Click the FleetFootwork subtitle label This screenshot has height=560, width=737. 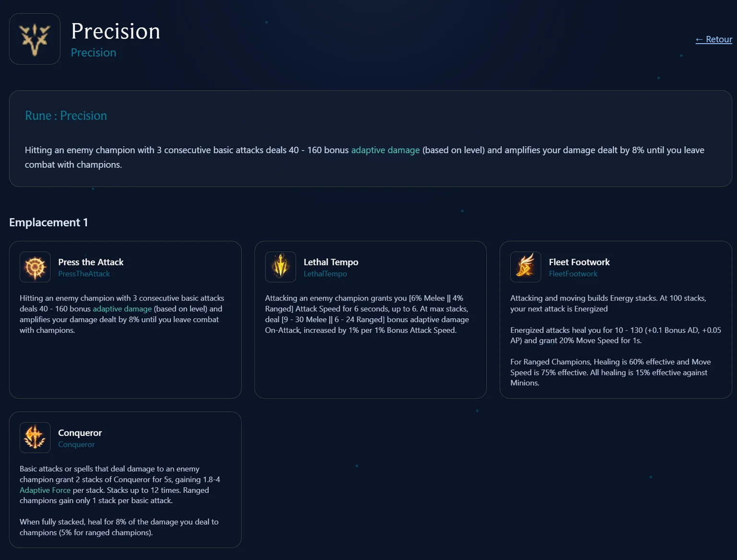click(573, 274)
